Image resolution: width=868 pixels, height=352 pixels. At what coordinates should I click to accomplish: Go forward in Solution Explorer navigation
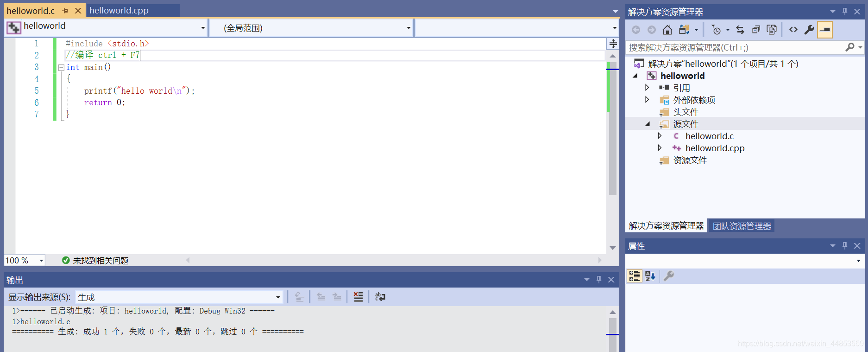pos(652,30)
